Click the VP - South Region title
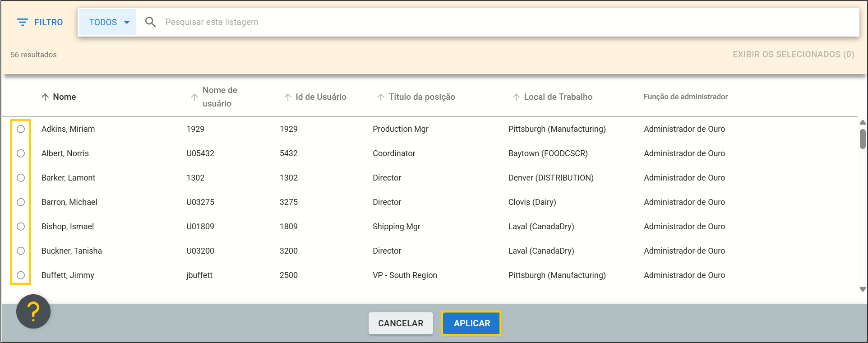868x343 pixels. [x=405, y=275]
